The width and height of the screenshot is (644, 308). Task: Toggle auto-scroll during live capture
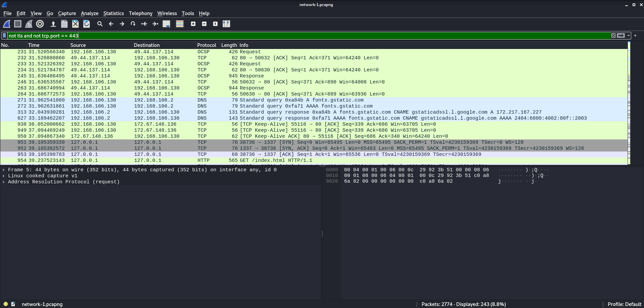pos(166,24)
